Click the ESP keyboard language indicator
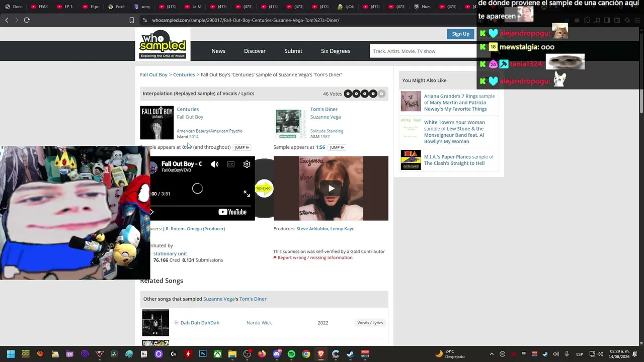Viewport: 644px width, 362px height. [x=580, y=354]
